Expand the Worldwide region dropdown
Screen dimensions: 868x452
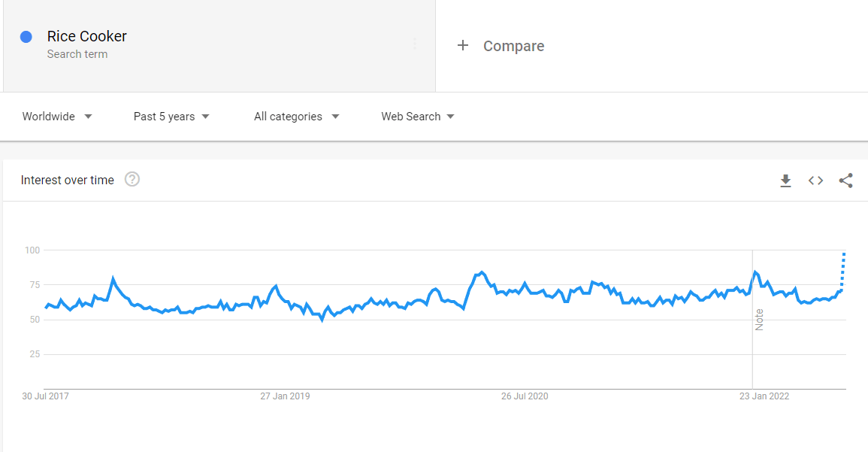(57, 117)
